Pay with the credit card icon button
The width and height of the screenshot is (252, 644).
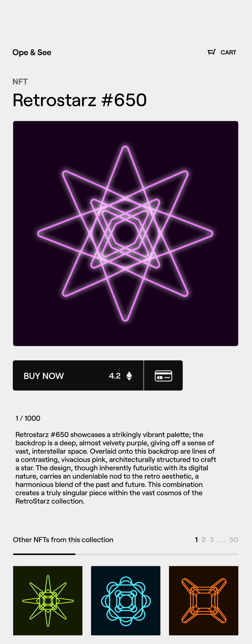163,376
